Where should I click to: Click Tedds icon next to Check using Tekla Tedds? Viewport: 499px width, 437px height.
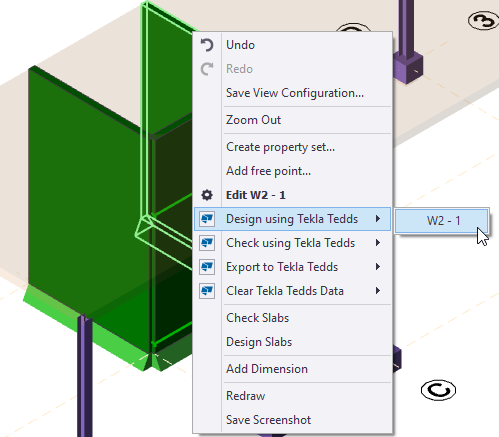tap(207, 243)
